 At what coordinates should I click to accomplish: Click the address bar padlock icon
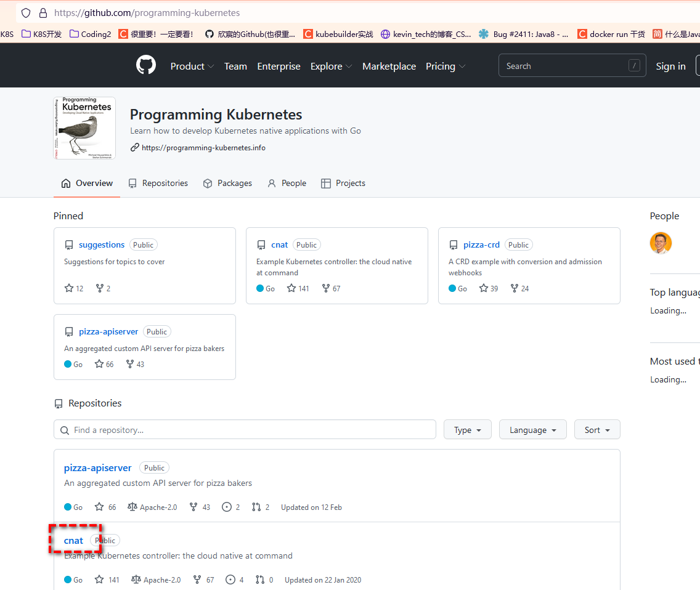coord(43,13)
